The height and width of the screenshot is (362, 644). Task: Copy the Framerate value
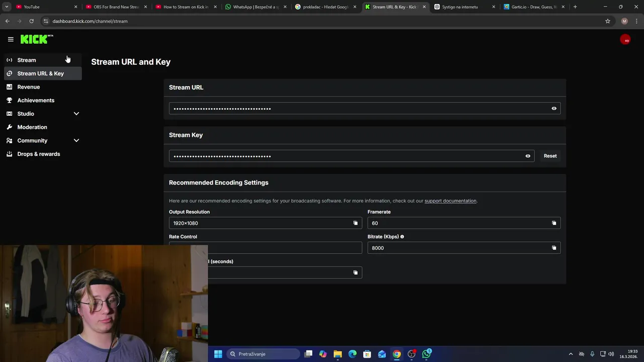(554, 223)
